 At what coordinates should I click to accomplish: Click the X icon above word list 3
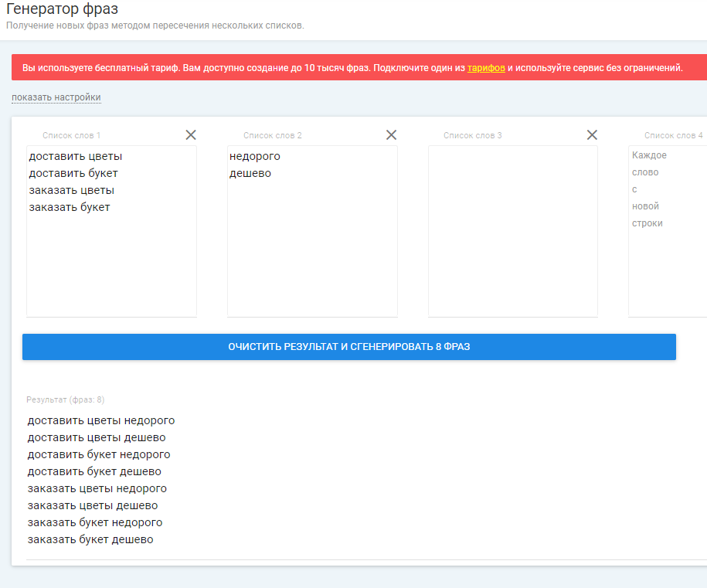592,135
